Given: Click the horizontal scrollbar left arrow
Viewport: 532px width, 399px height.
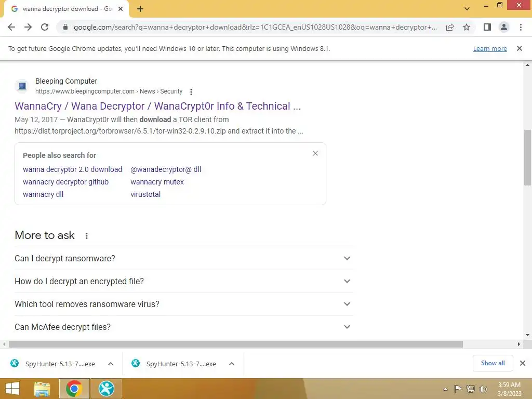Looking at the screenshot, I should click(x=4, y=344).
